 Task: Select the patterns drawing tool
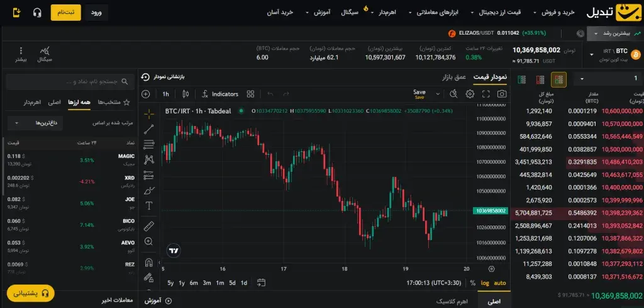click(x=149, y=159)
